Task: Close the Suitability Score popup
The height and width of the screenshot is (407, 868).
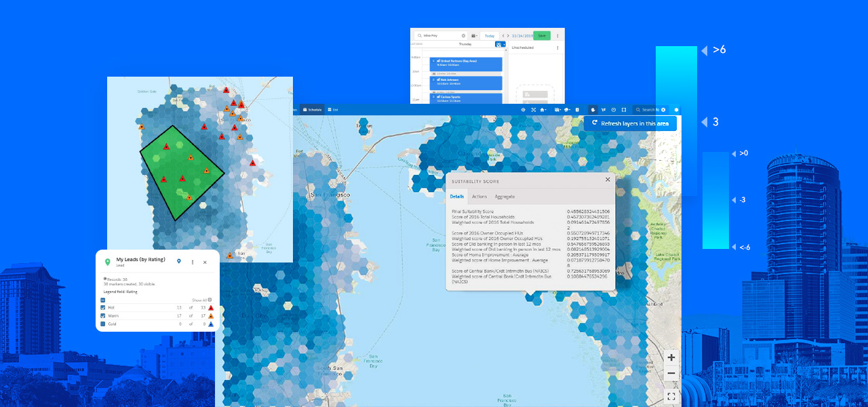Action: pyautogui.click(x=608, y=180)
